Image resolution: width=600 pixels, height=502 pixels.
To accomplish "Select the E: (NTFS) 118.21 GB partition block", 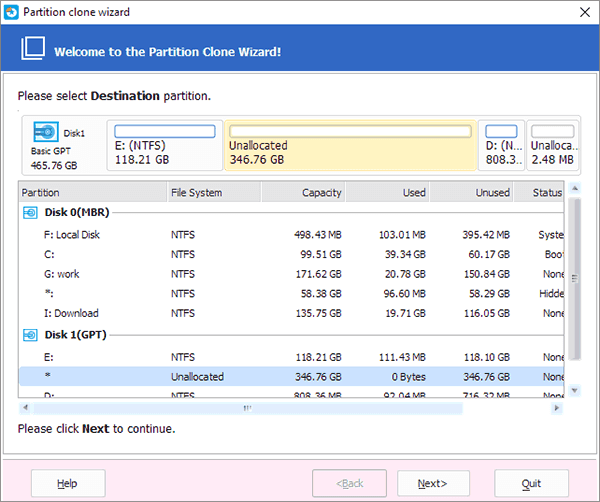I will click(x=164, y=145).
